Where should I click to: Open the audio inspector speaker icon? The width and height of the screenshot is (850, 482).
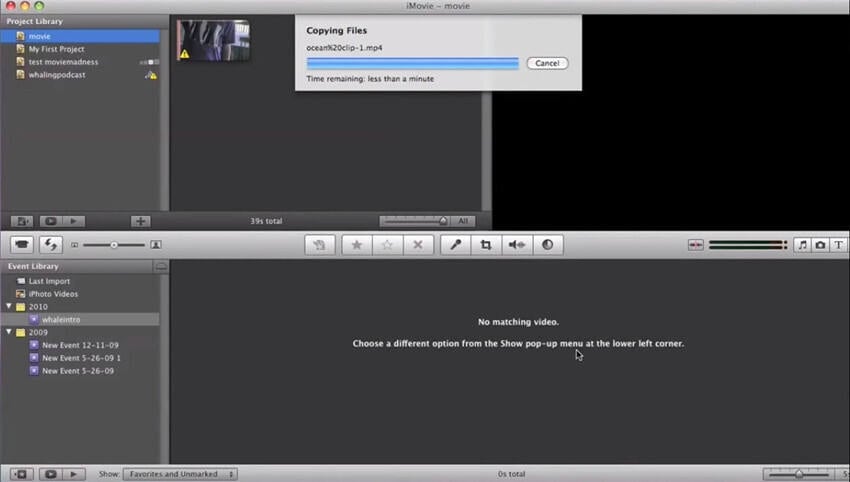517,245
